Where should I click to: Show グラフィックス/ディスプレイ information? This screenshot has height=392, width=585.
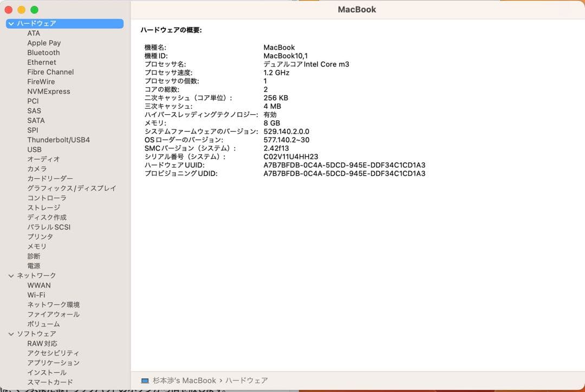tap(71, 188)
